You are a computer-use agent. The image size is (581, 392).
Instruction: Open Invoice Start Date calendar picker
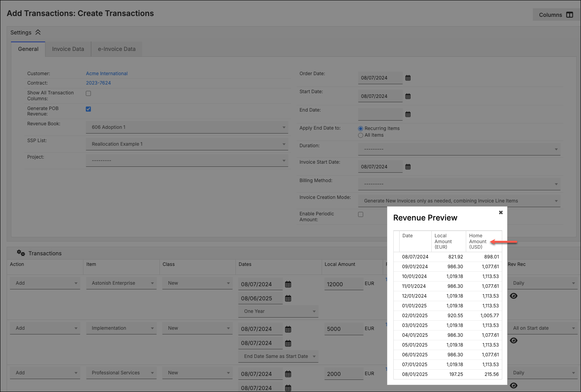point(408,167)
